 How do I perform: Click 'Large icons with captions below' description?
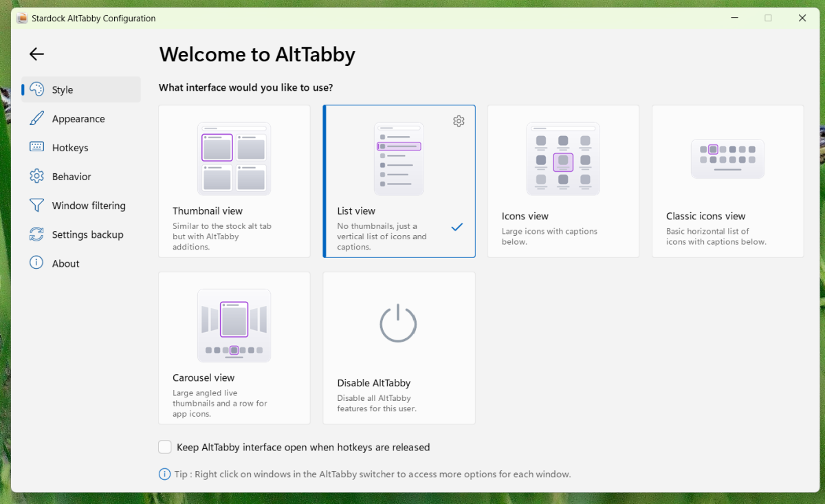[x=549, y=237]
